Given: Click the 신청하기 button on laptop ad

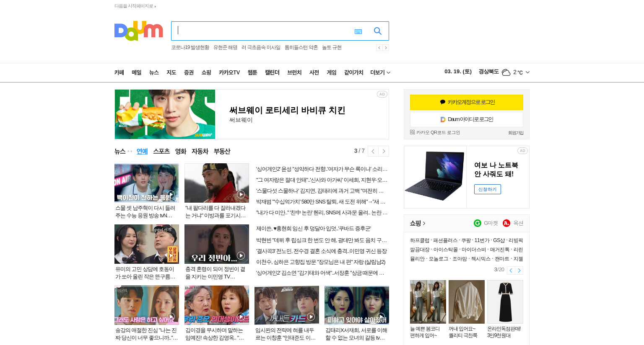Looking at the screenshot, I should coord(487,189).
